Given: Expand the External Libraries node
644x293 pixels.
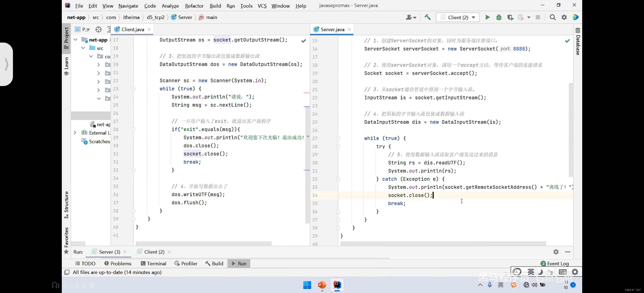Looking at the screenshot, I should point(75,133).
